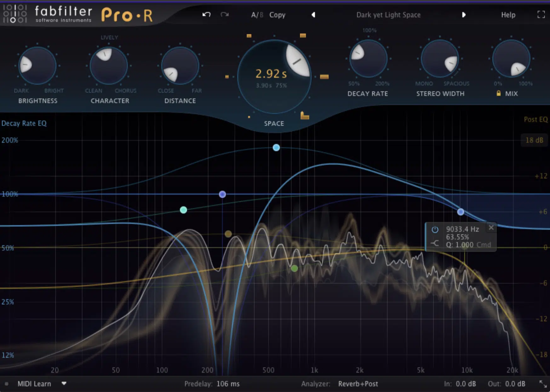The image size is (550, 392).
Task: Open the Dark yet Light Space preset menu
Action: click(x=388, y=15)
